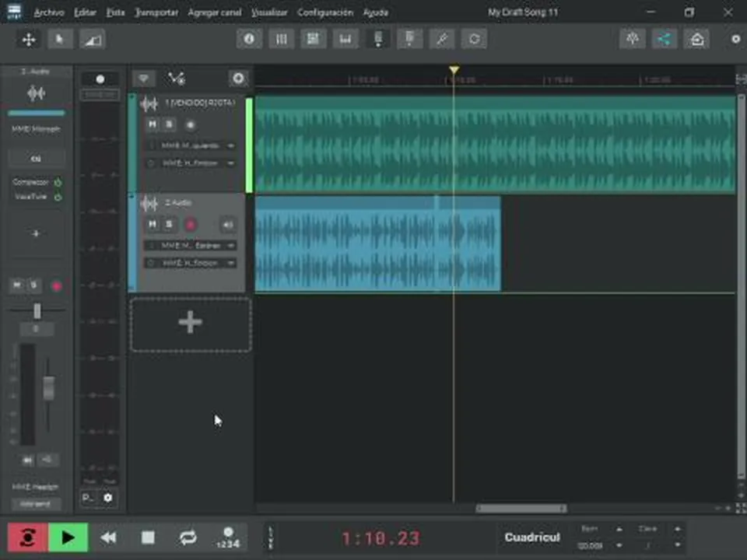
Task: Click the loop browser circular icon
Action: [474, 39]
